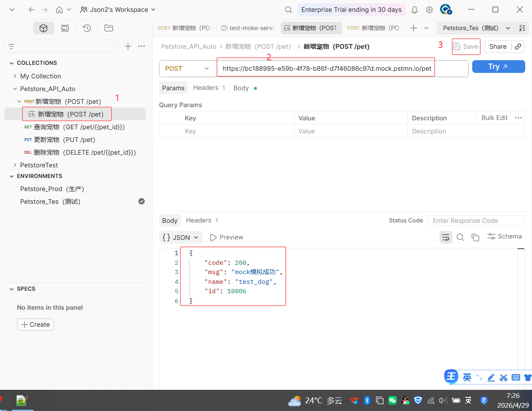Open the Collections sidebar view icon
Image resolution: width=532 pixels, height=411 pixels.
coord(44,28)
